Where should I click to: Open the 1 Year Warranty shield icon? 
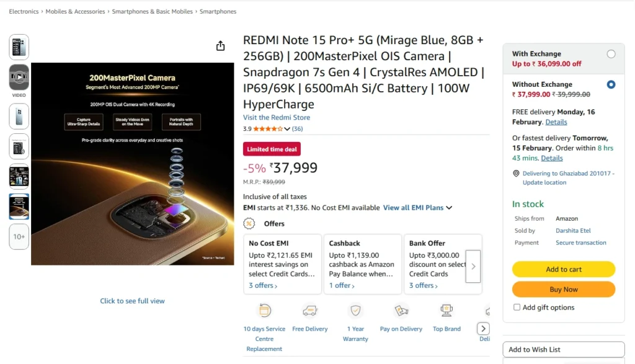tap(355, 310)
